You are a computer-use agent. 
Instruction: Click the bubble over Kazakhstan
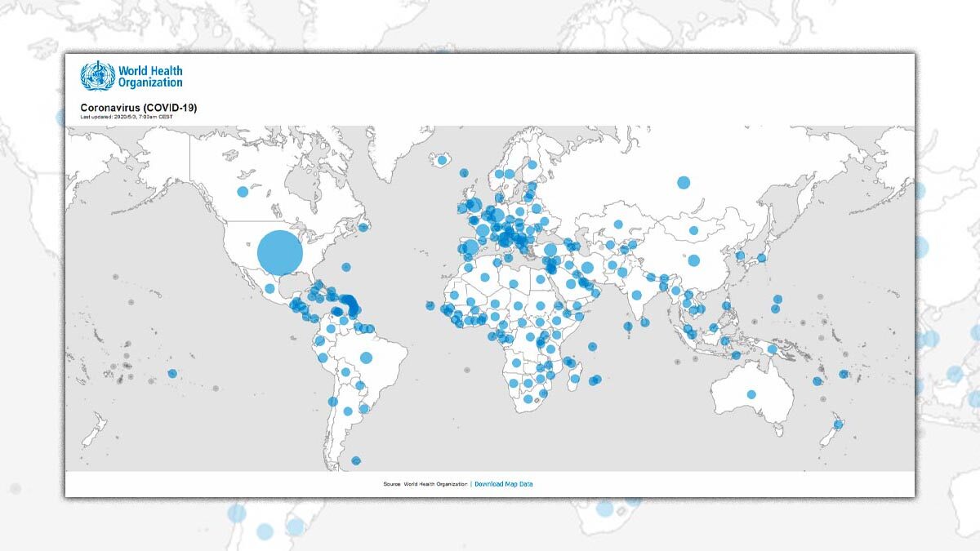pos(618,224)
